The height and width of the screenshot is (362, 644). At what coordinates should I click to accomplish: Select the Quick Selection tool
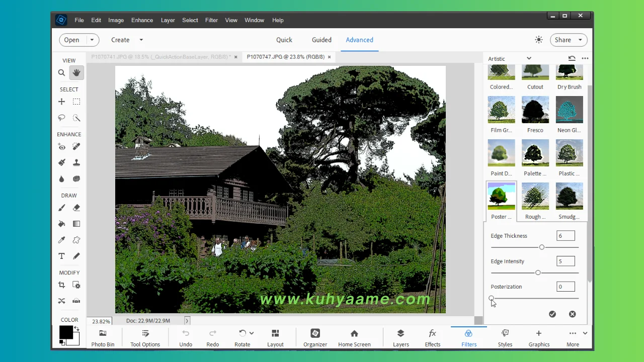tap(76, 118)
